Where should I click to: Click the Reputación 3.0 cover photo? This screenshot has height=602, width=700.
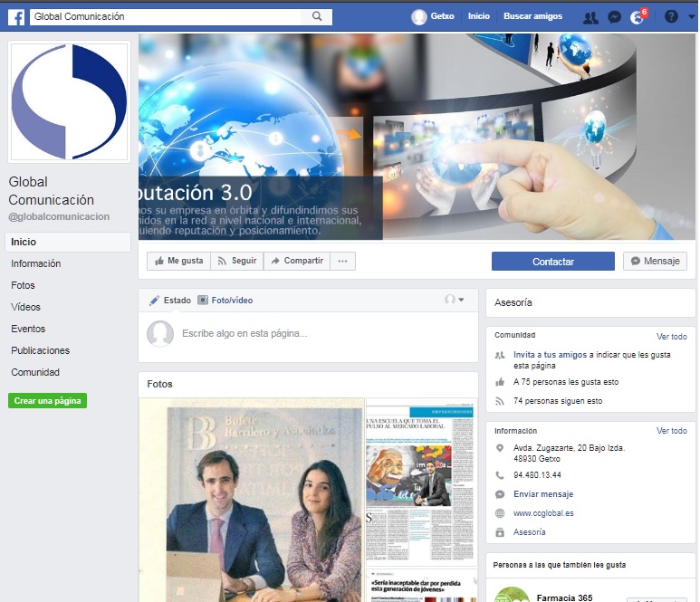pyautogui.click(x=417, y=137)
